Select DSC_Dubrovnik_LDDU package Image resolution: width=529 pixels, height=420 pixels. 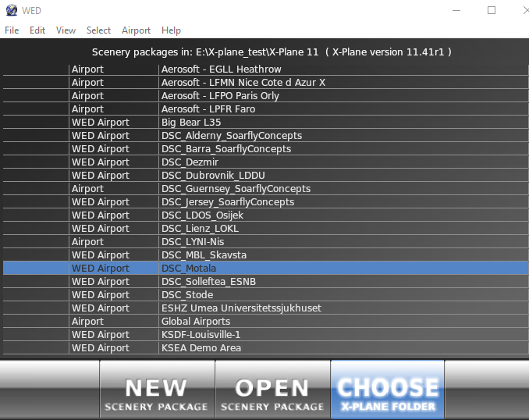pos(266,176)
